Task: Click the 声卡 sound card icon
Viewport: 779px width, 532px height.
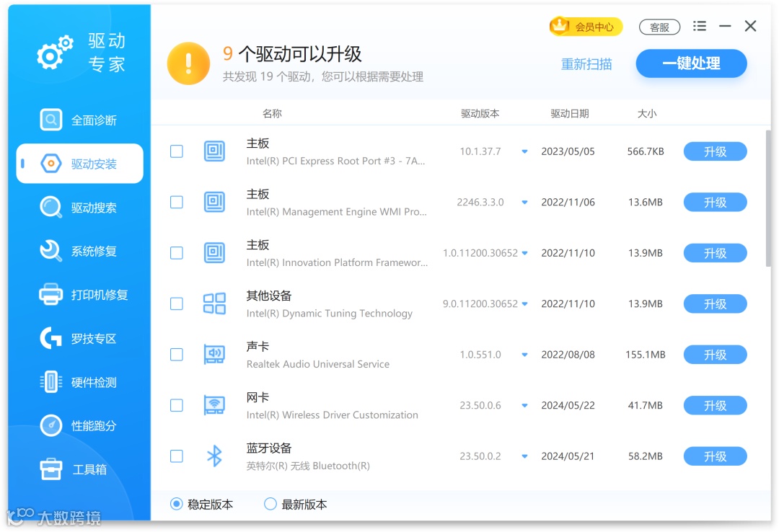Action: click(x=214, y=354)
